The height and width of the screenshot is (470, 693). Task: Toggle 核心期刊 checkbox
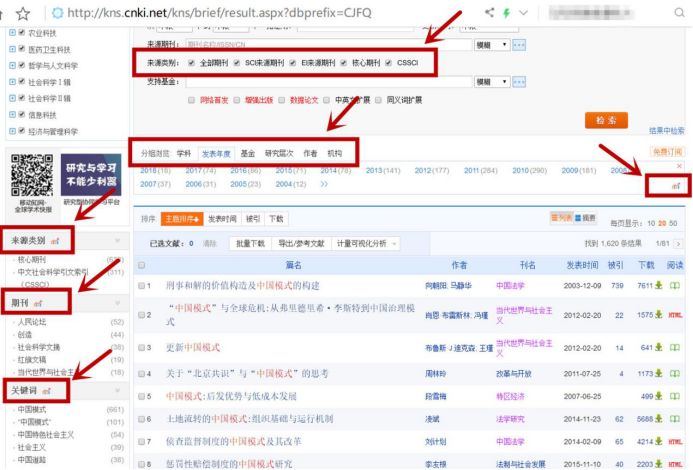point(343,63)
